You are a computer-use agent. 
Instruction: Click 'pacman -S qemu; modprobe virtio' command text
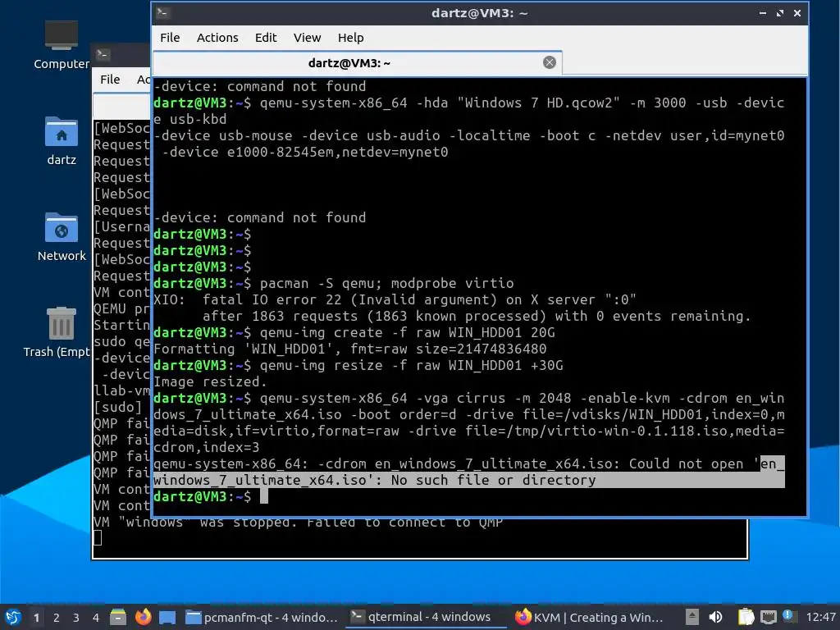coord(387,283)
